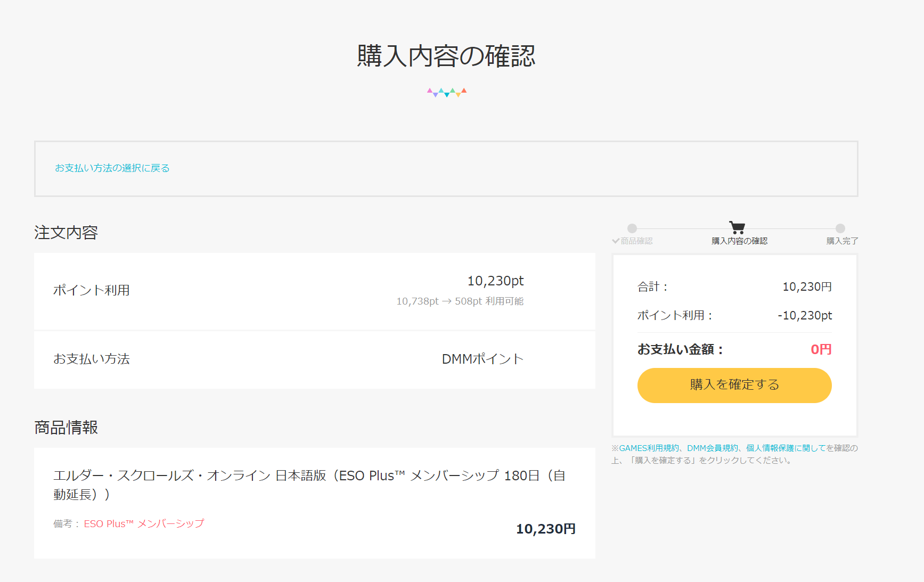The width and height of the screenshot is (924, 582).
Task: Click the ESO Plus™ メンバーシップ remark text
Action: point(144,524)
